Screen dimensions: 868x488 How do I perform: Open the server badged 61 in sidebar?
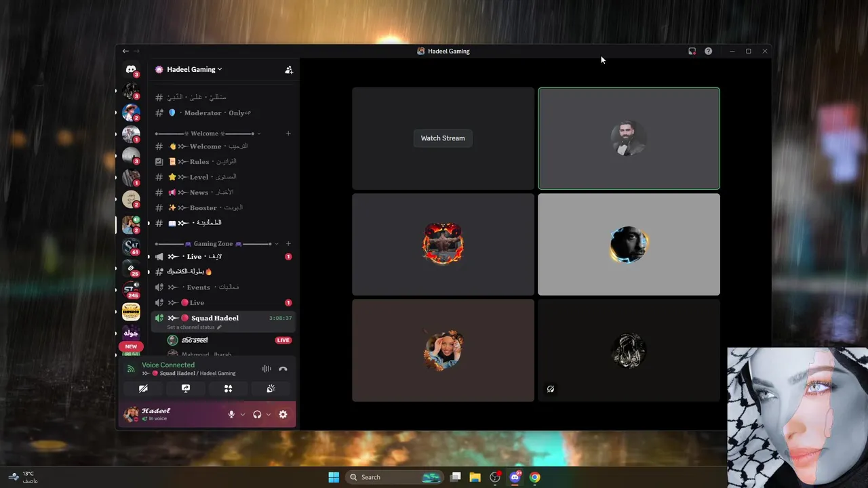tap(131, 247)
